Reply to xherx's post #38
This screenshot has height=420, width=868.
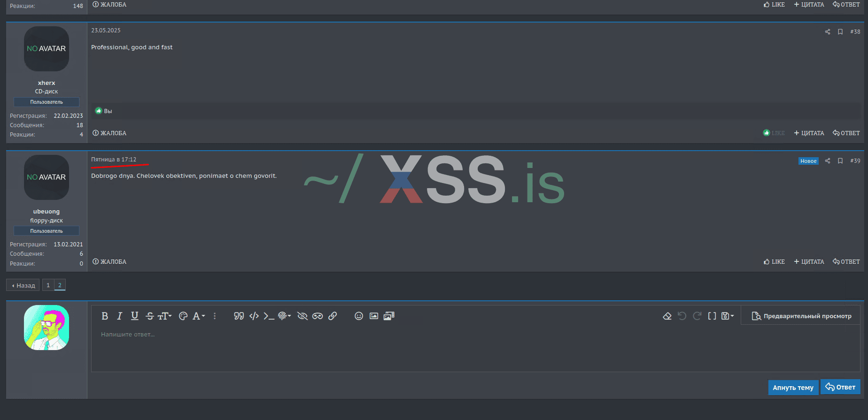[846, 133]
